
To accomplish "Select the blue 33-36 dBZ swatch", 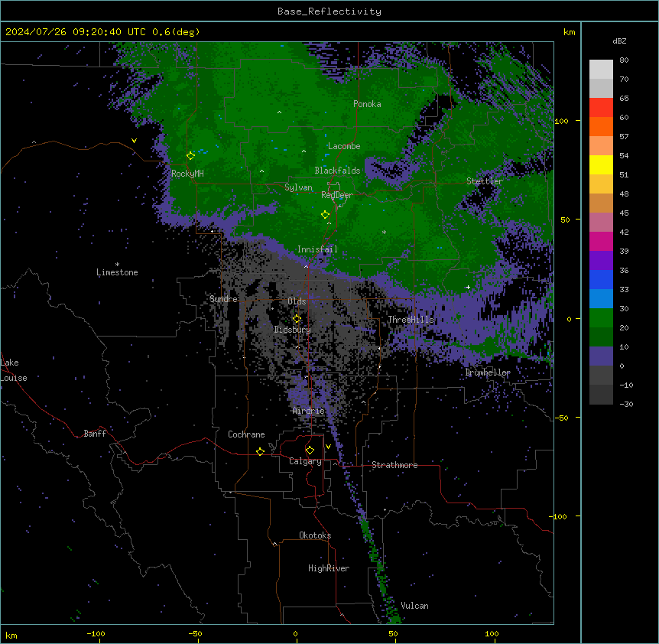I will click(601, 279).
